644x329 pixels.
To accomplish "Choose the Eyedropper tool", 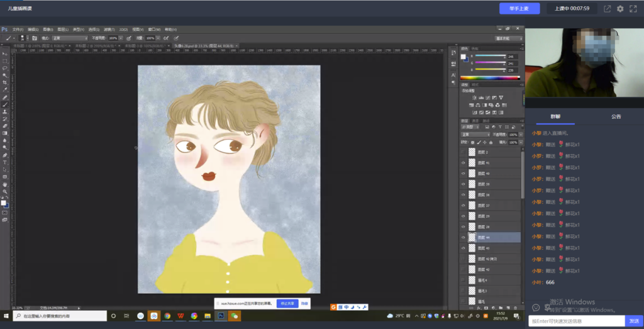I will [5, 89].
